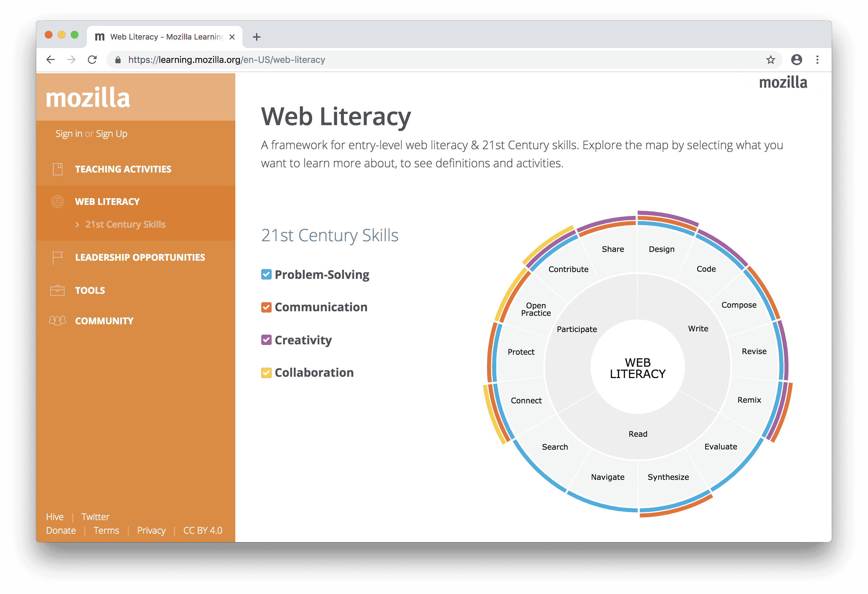Open the TOOLS menu item
This screenshot has width=868, height=594.
(x=90, y=290)
